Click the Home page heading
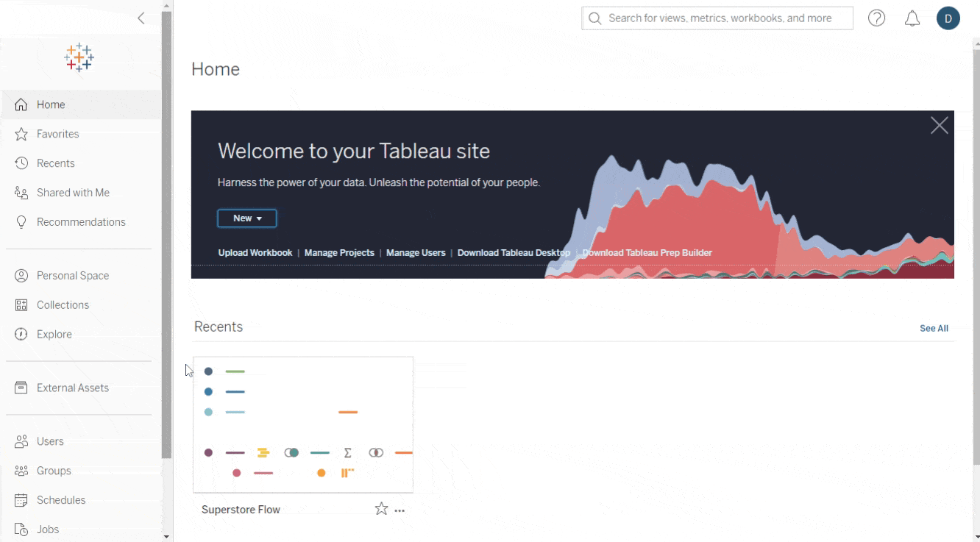This screenshot has height=542, width=980. (x=216, y=69)
